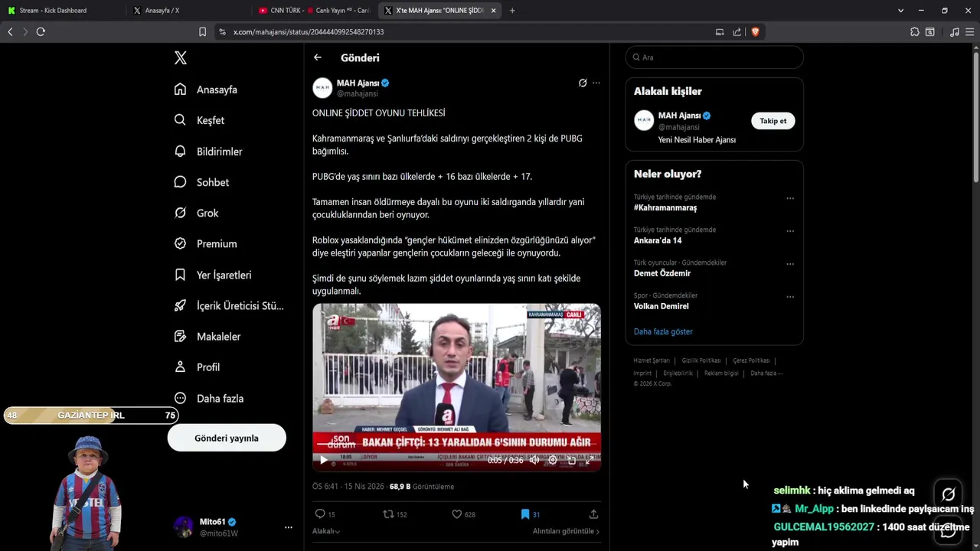Open the Daha fazla footer dropdown
980x551 pixels.
tap(766, 373)
